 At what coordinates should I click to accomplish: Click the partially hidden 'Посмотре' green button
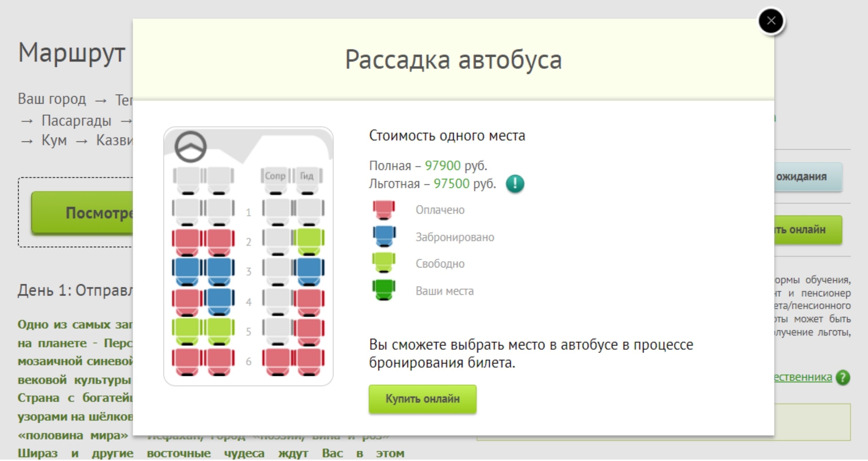[83, 213]
